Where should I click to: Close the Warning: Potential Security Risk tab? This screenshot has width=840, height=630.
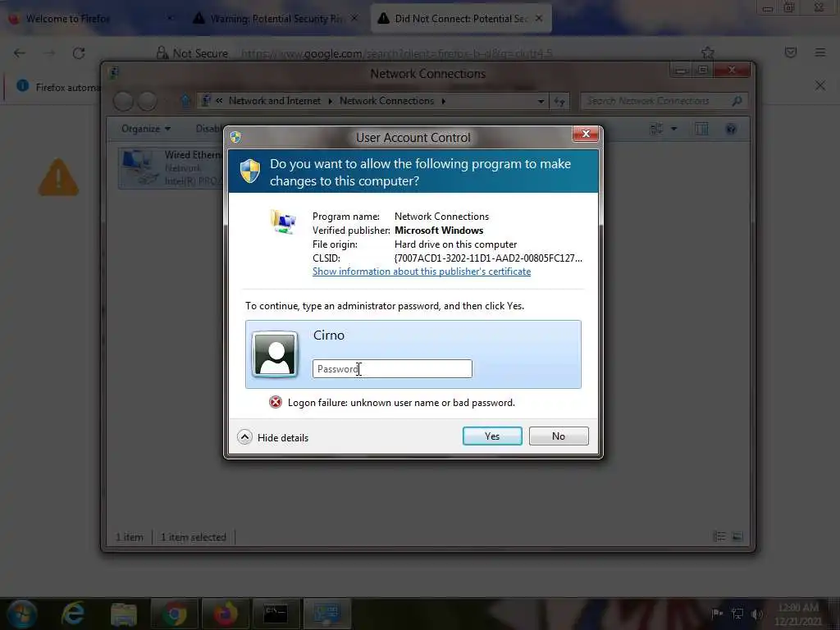pos(354,18)
